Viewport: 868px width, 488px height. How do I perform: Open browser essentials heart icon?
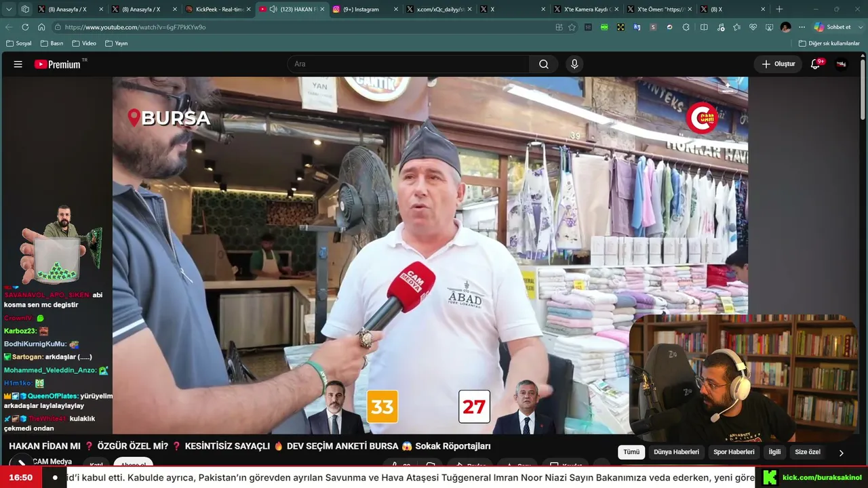(753, 27)
